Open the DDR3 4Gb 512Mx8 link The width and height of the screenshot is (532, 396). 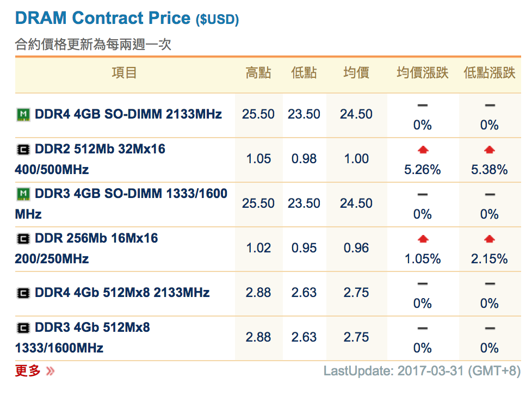pyautogui.click(x=92, y=327)
